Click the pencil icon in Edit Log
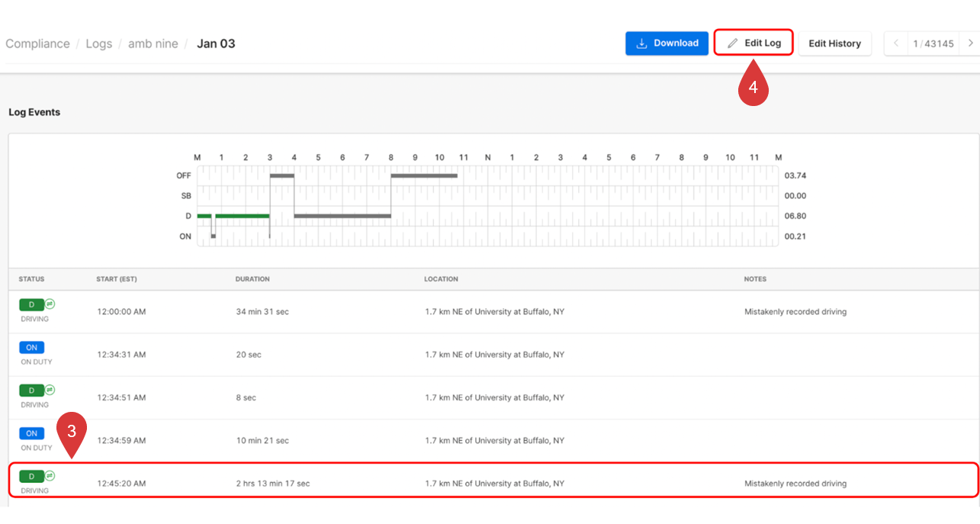 733,43
